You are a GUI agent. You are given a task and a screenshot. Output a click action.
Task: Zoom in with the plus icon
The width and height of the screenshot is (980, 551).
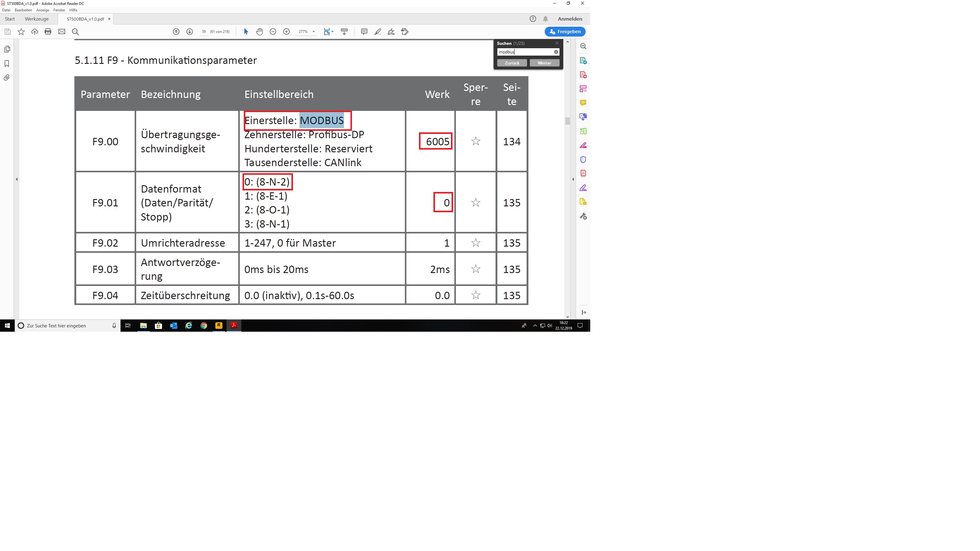click(286, 32)
